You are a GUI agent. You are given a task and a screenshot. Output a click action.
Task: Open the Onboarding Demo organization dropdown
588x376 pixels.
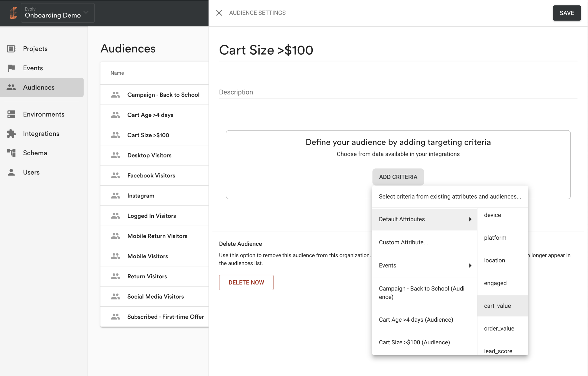(58, 13)
